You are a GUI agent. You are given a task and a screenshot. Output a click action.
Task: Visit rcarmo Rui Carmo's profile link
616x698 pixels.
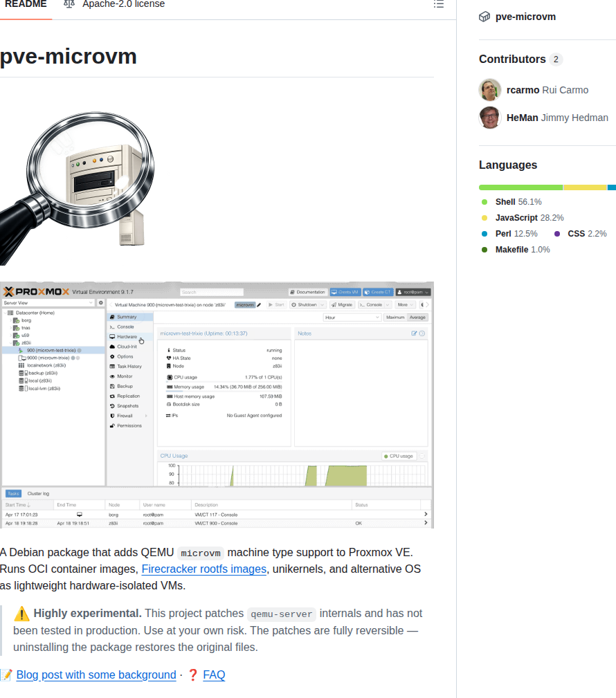(x=547, y=90)
